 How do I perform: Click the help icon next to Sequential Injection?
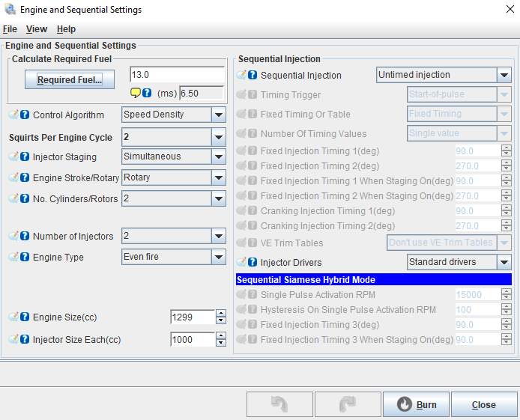[253, 75]
